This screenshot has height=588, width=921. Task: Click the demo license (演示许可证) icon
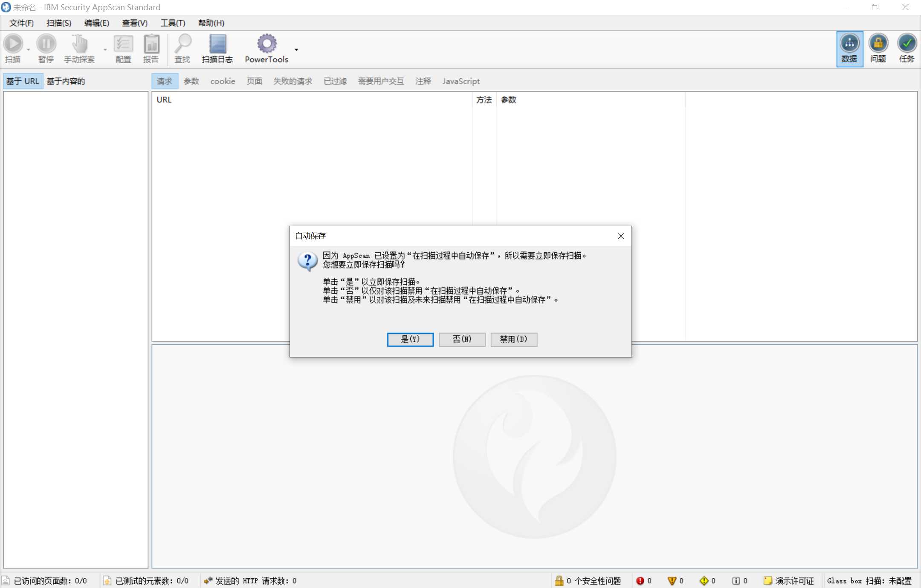768,581
